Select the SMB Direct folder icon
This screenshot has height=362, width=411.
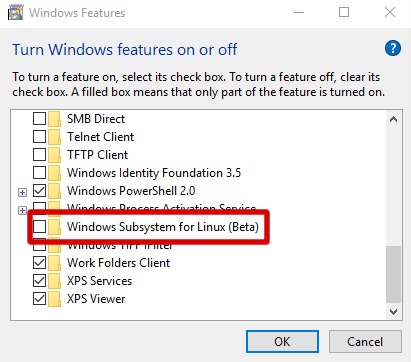[54, 119]
